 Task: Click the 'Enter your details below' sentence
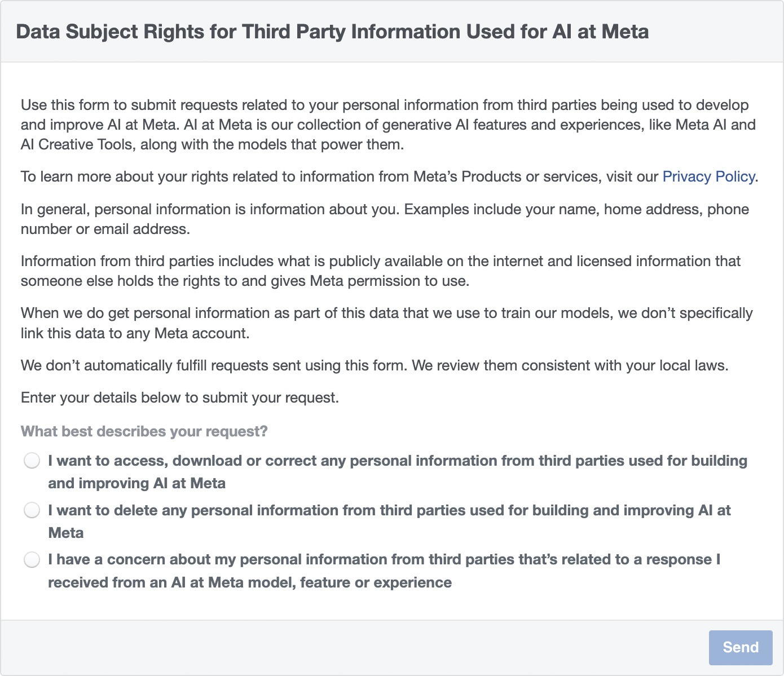[180, 397]
